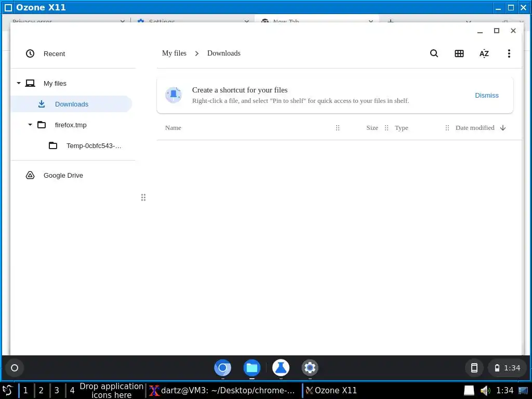The image size is (532, 399).
Task: Open the AZ sort options
Action: tap(484, 54)
